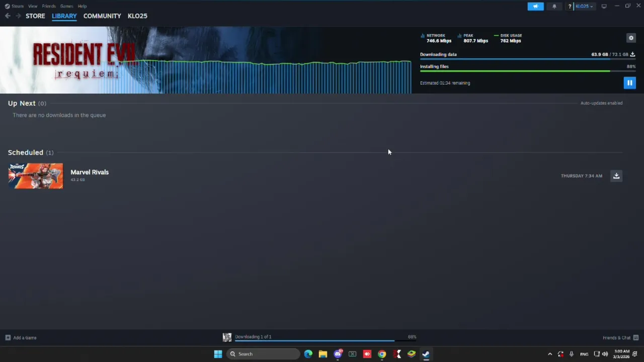Open Microsoft Edge from the taskbar
The width and height of the screenshot is (644, 362).
pyautogui.click(x=308, y=354)
